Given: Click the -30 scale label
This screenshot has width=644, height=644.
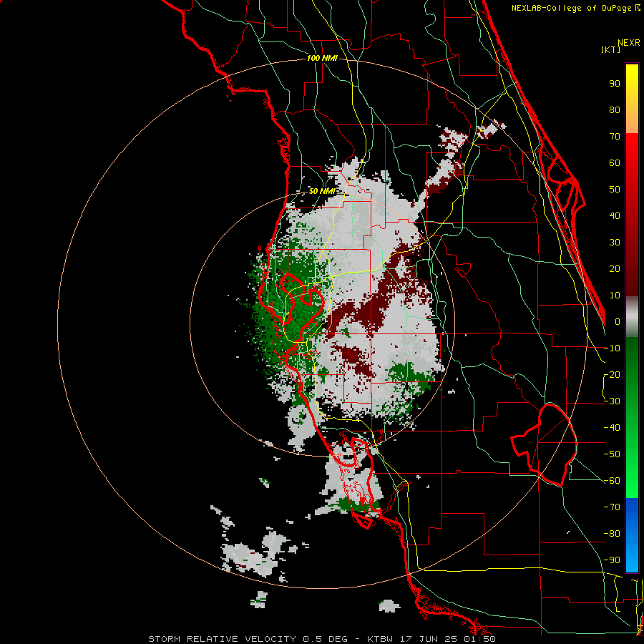Looking at the screenshot, I should [x=612, y=401].
